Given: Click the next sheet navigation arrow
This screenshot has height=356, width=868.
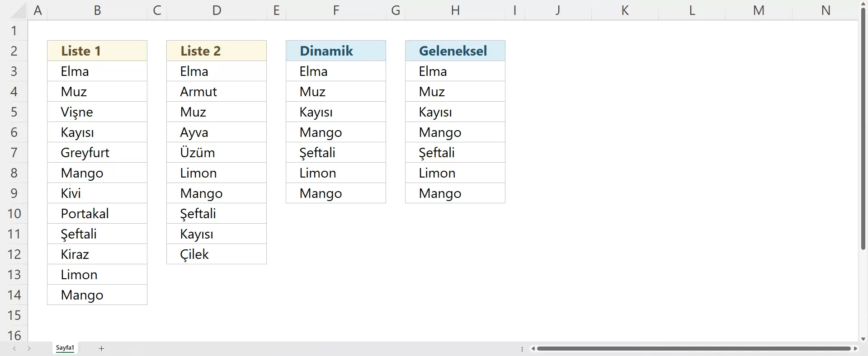Looking at the screenshot, I should (29, 348).
